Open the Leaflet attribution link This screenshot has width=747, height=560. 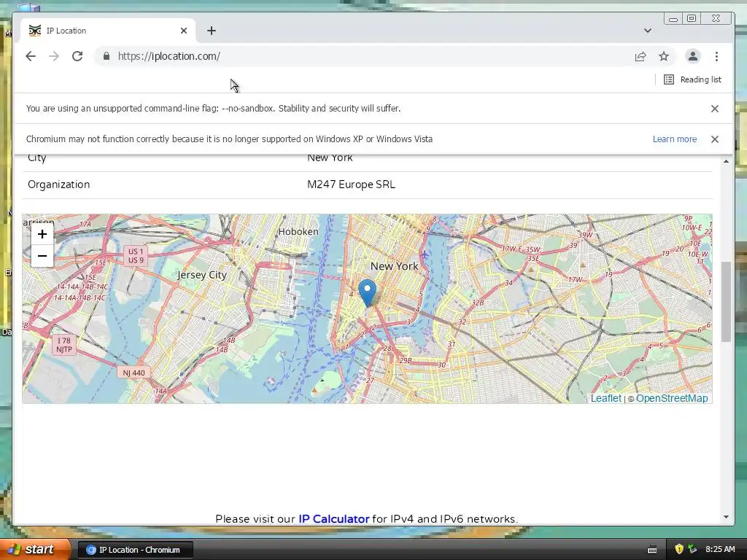click(606, 398)
